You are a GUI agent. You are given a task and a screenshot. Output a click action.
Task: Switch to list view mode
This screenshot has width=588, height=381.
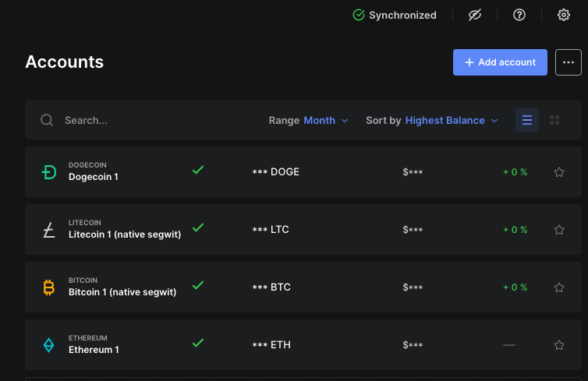coord(527,120)
